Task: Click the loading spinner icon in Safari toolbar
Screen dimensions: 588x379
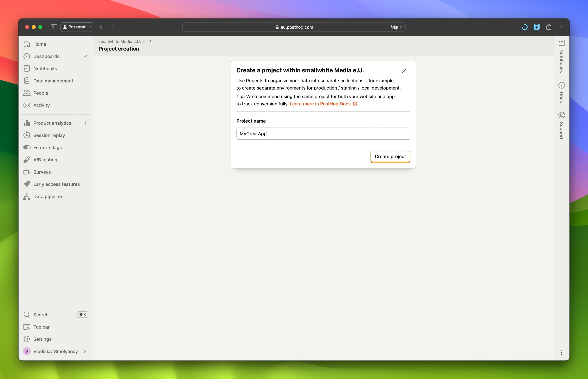Action: click(x=525, y=27)
